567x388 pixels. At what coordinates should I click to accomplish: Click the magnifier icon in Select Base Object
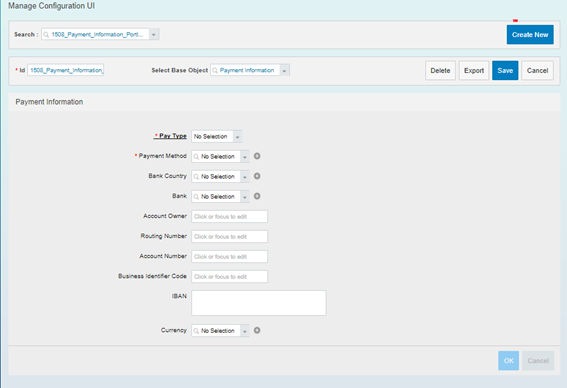pos(215,71)
